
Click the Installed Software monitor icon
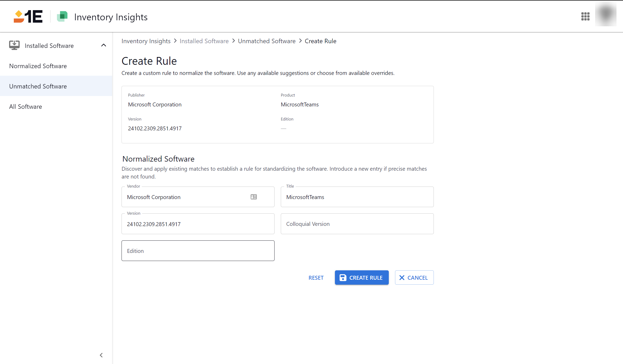(14, 45)
